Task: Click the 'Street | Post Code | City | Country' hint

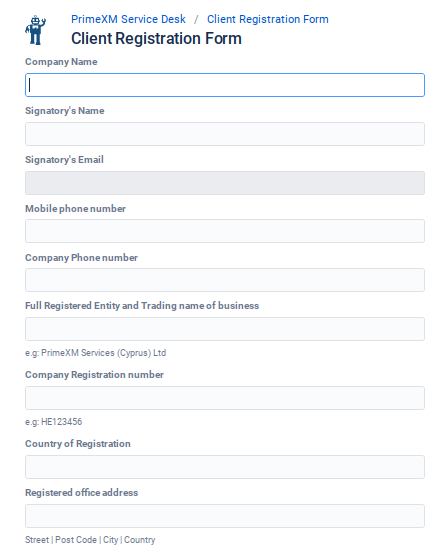Action: pos(90,540)
